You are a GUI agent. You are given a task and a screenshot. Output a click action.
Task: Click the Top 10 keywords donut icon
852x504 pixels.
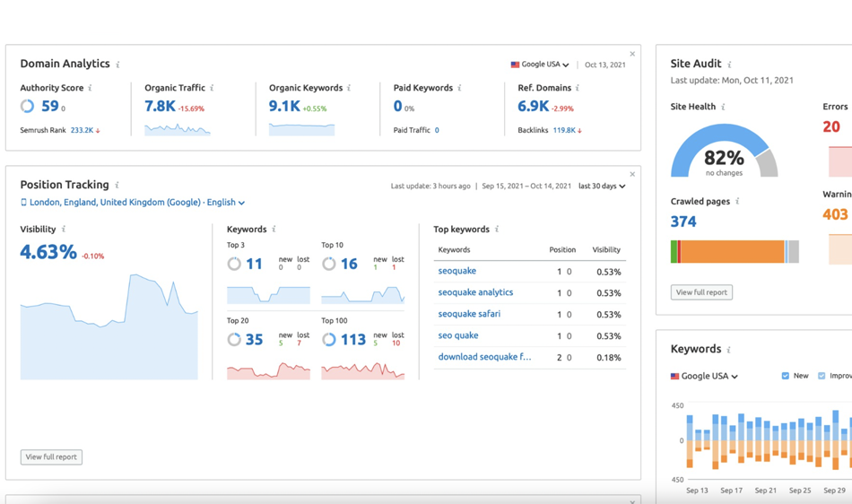tap(329, 264)
